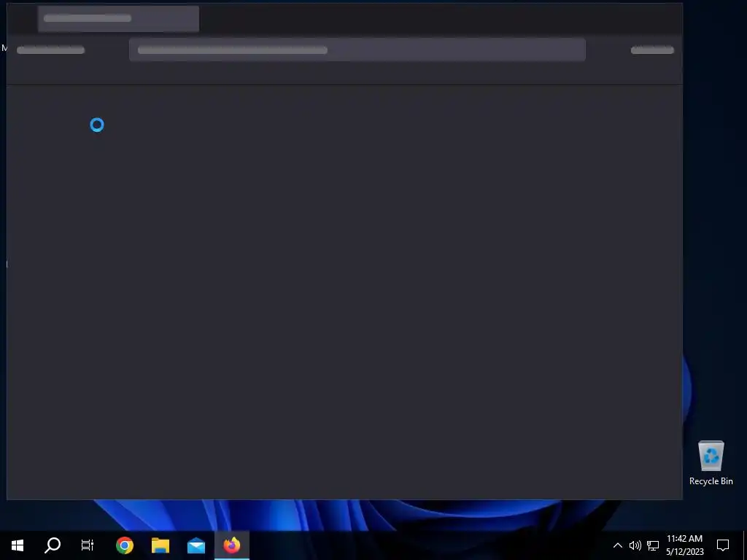Open the 11:42 AM clock calendar
Viewport: 747px width, 560px height.
pos(684,545)
